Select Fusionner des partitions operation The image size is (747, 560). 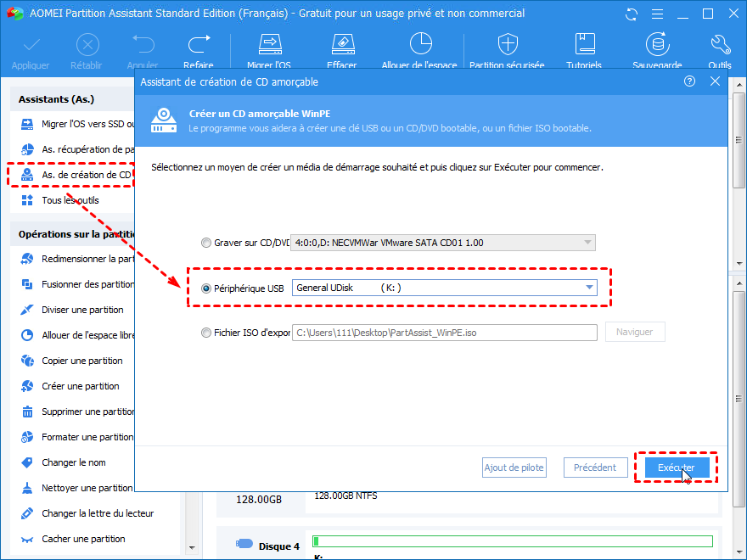[77, 284]
